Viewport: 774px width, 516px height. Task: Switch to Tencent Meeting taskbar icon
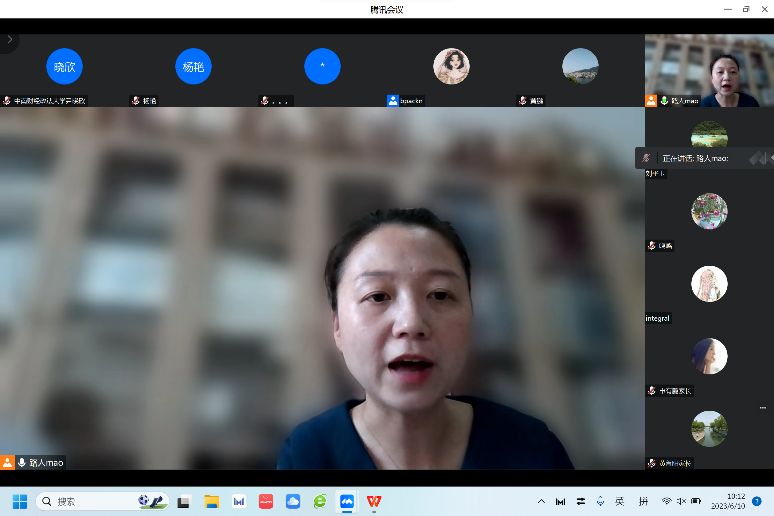(346, 501)
